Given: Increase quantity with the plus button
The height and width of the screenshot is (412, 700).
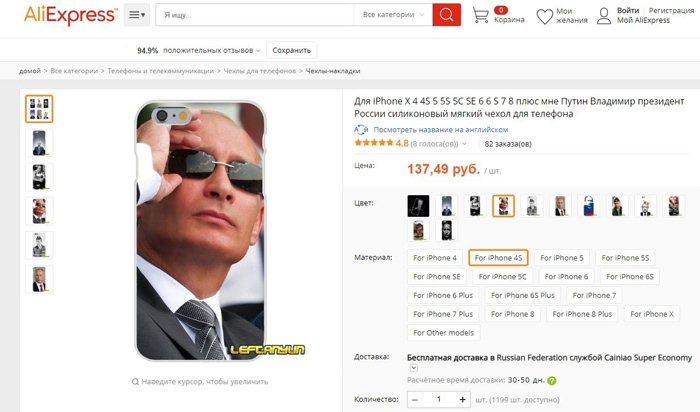Looking at the screenshot, I should coord(462,400).
